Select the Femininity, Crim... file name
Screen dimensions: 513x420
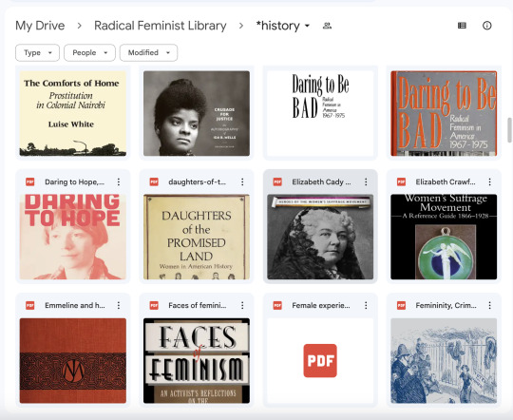point(446,306)
